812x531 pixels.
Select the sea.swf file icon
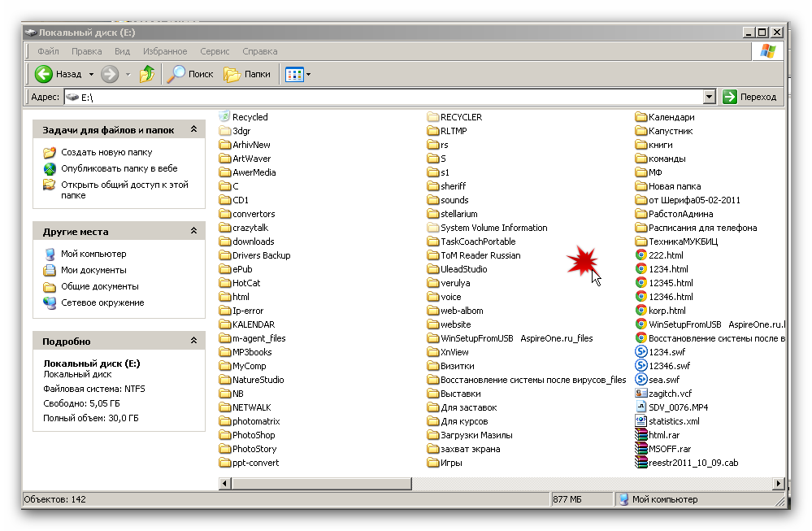click(641, 380)
